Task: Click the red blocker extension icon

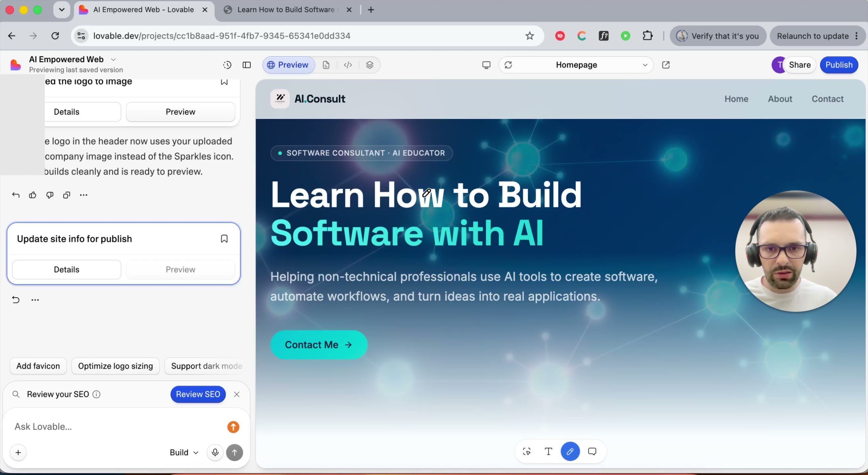Action: click(560, 36)
